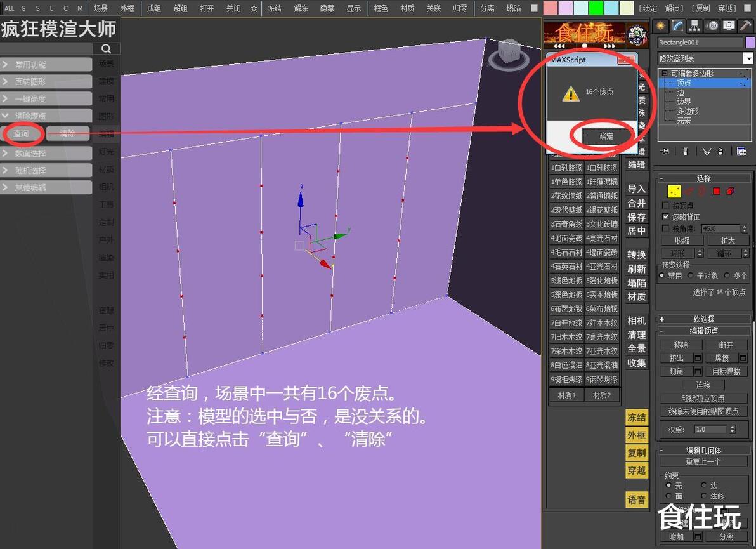Select the yellow Vertex sub-object icon
The image size is (756, 549).
point(674,191)
